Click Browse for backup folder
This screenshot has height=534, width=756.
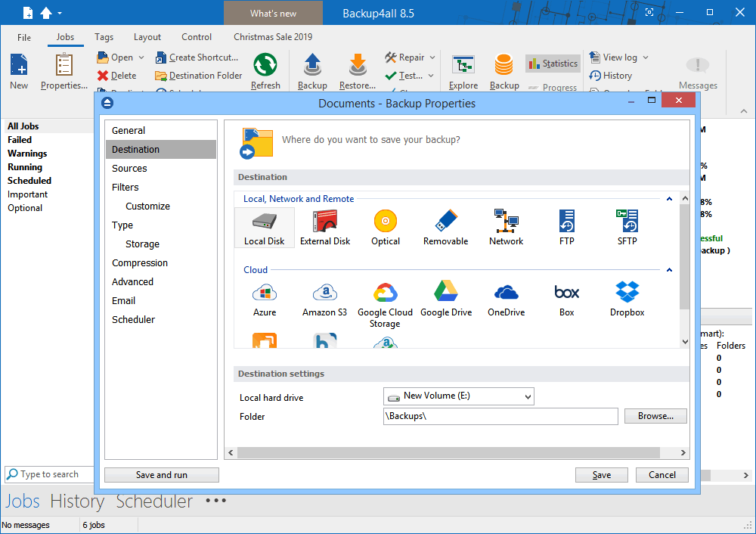coord(655,416)
